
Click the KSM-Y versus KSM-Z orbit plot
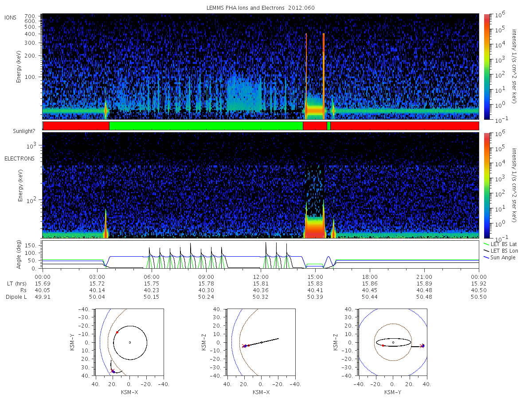(x=393, y=342)
